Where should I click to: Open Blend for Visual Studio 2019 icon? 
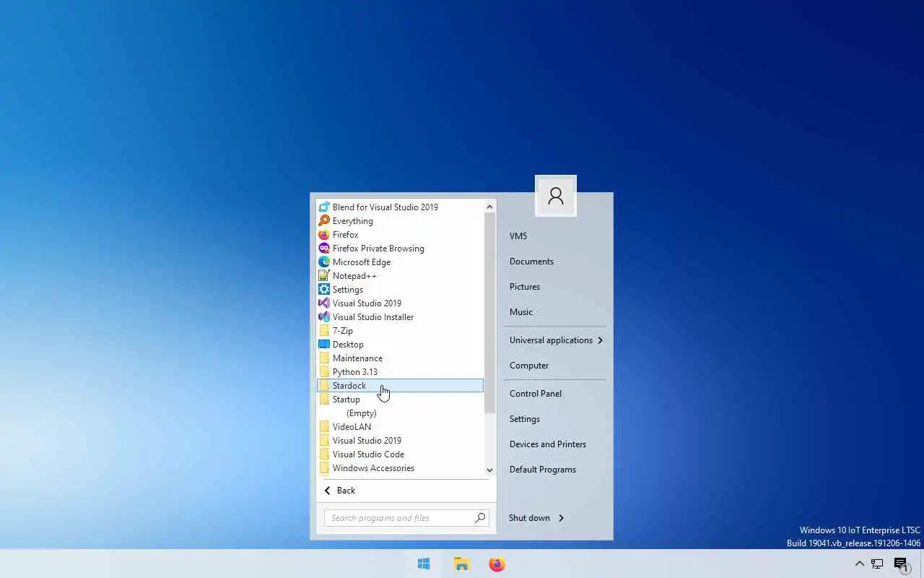pyautogui.click(x=324, y=207)
